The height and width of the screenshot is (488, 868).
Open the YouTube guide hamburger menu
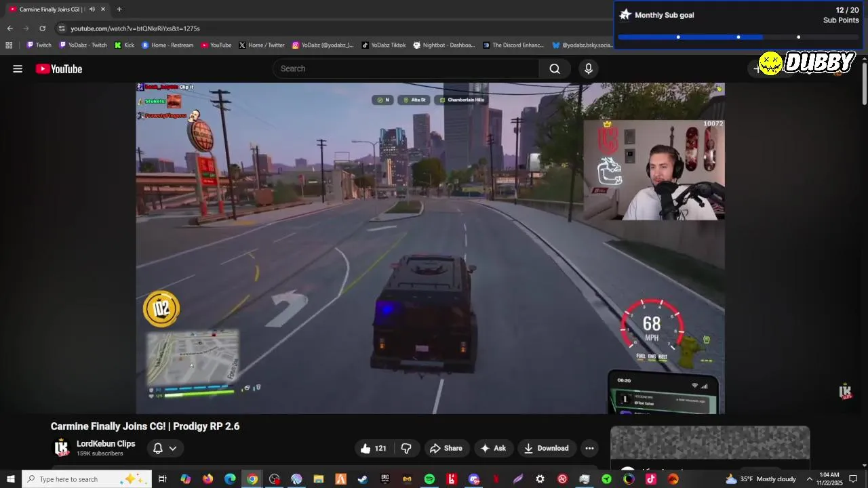point(18,68)
